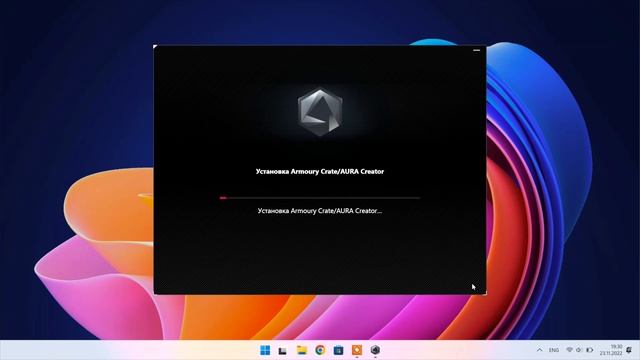640x360 pixels.
Task: Switch to Armoury Crate installer taskbar icon
Action: [375, 350]
